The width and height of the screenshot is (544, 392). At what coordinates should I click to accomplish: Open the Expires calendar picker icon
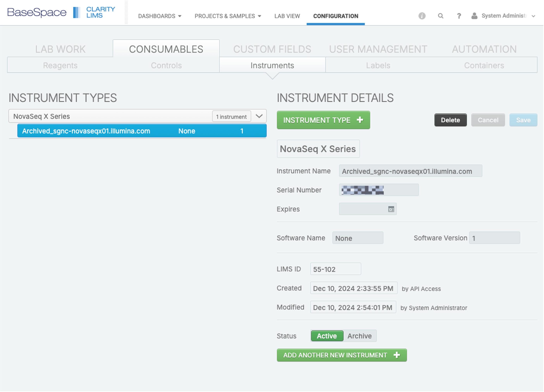(391, 209)
